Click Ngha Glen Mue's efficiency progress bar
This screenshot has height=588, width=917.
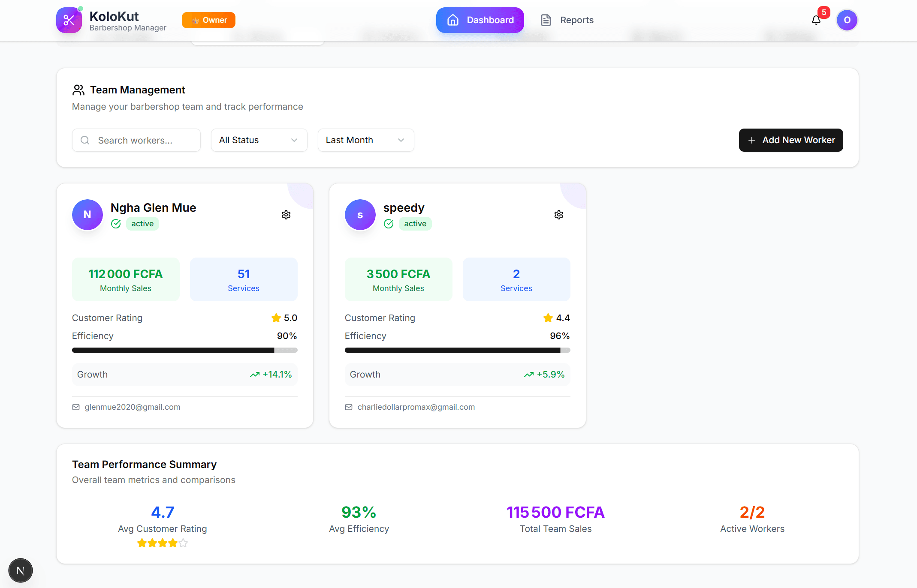click(184, 350)
